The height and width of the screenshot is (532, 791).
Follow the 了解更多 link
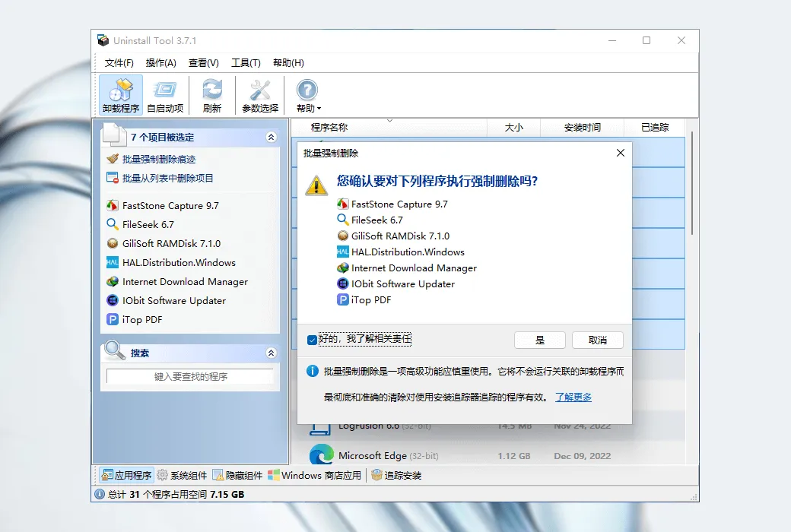coord(573,397)
